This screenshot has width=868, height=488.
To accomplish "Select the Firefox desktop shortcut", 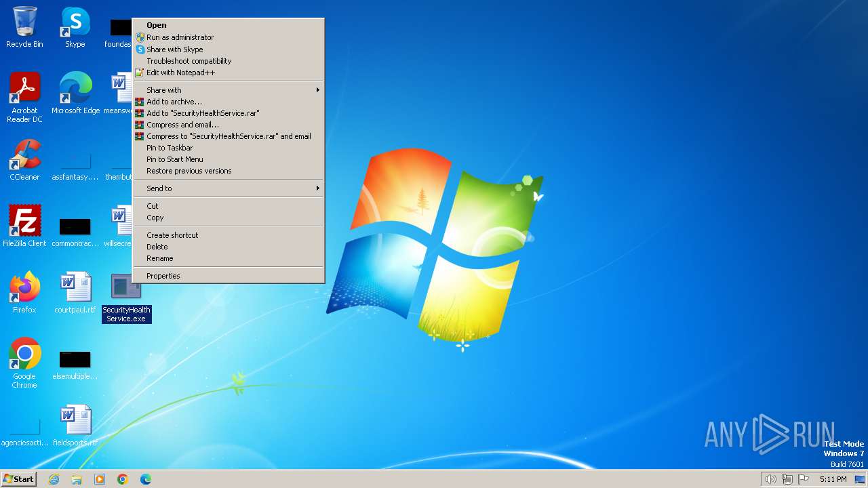I will (24, 293).
